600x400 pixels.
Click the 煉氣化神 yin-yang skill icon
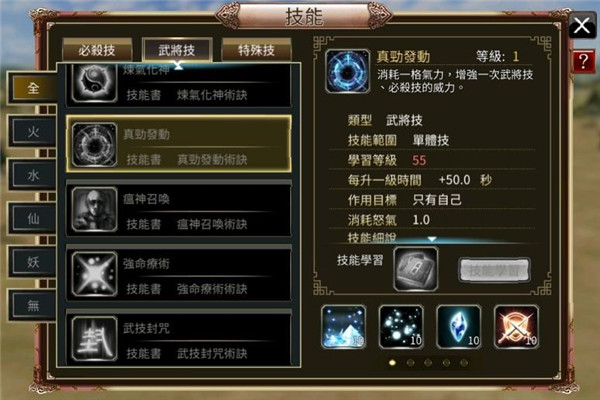[95, 83]
